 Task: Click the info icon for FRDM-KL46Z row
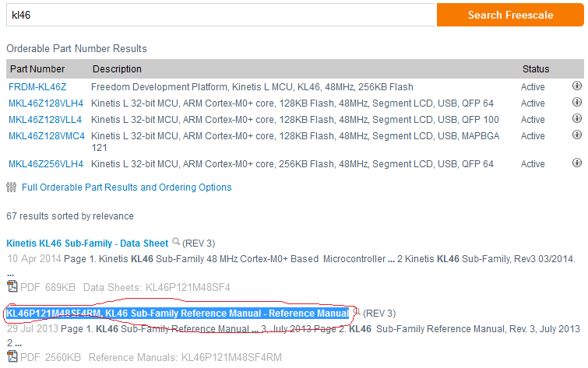coord(577,86)
